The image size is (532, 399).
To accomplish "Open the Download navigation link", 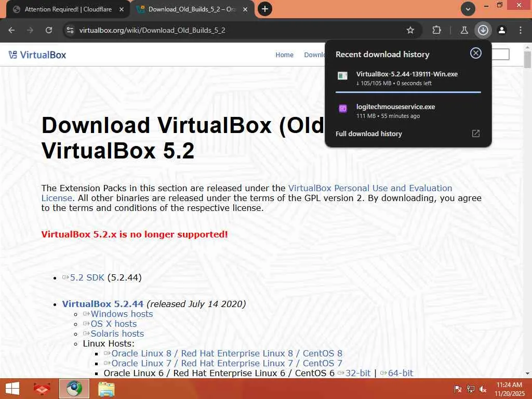I will (x=314, y=55).
